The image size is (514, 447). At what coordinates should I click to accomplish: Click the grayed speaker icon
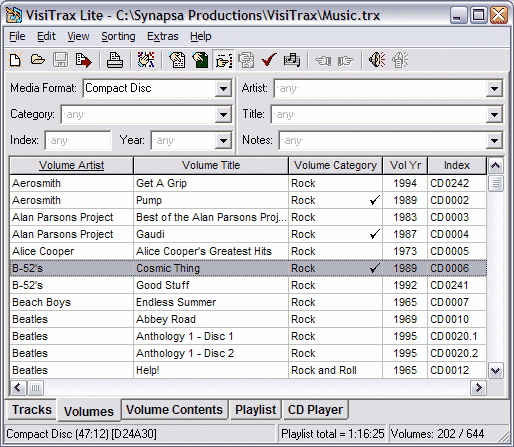[400, 60]
